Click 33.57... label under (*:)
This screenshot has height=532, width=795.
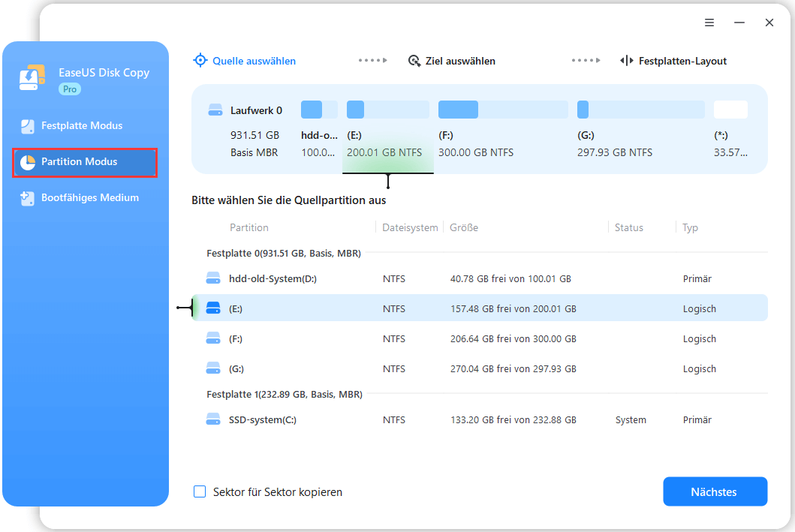[730, 152]
